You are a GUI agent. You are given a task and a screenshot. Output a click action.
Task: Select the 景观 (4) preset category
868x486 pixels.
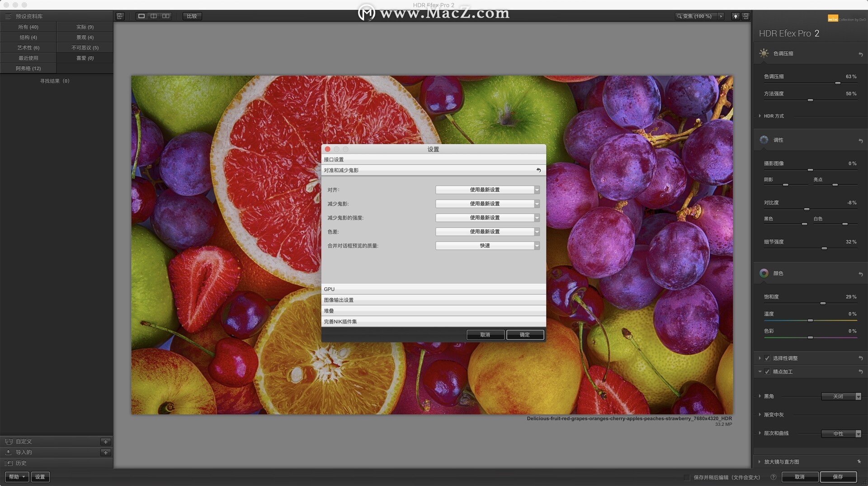[x=85, y=37]
